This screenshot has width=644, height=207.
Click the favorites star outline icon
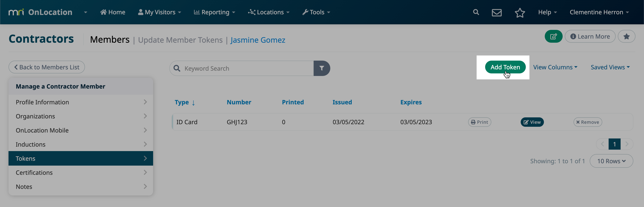click(x=520, y=12)
